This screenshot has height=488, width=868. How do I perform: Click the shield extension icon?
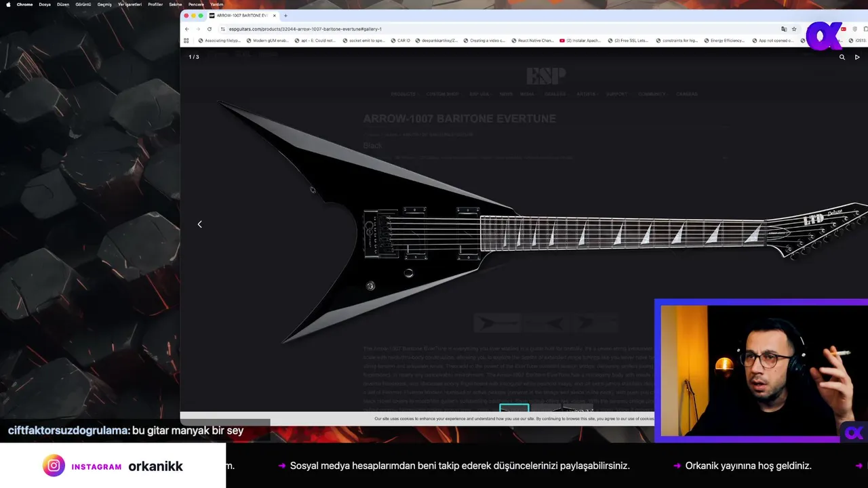coord(855,29)
